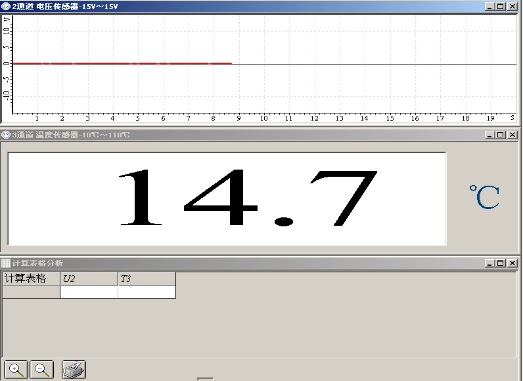Select the U2 column header
The image size is (523, 381).
[x=89, y=279]
